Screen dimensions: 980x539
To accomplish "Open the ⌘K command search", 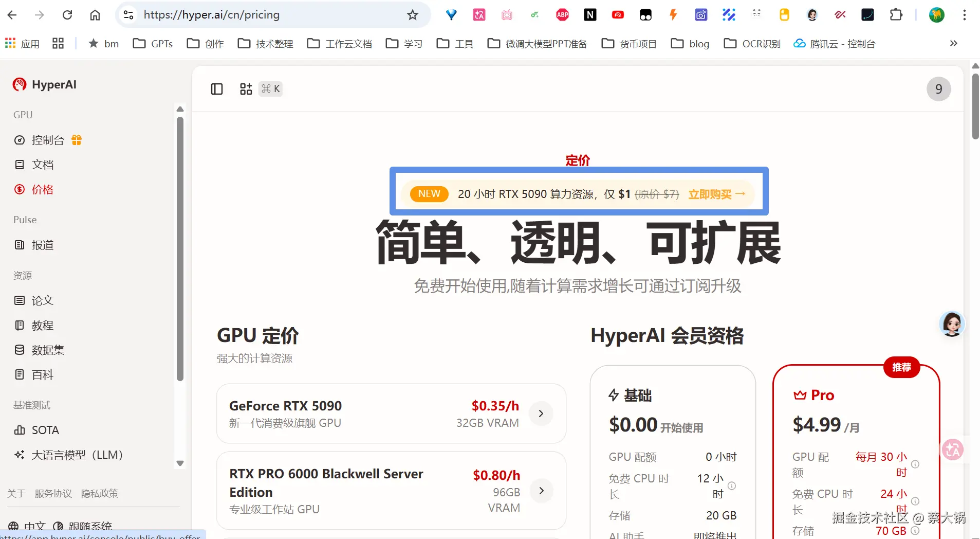I will click(261, 89).
